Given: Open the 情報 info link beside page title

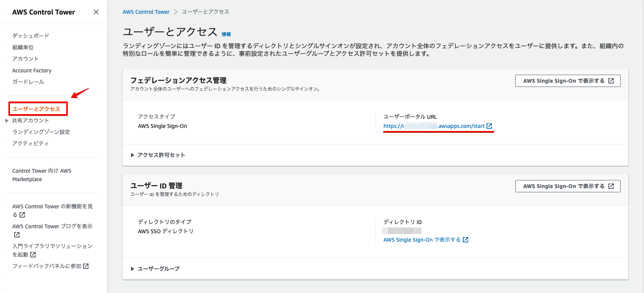Looking at the screenshot, I should click(x=226, y=34).
